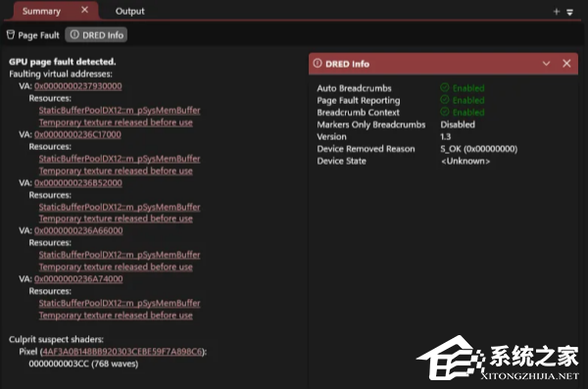The width and height of the screenshot is (588, 389).
Task: Open StaticBufferPoolDX12 resource under VA 0x0000000236B52000
Action: (x=120, y=207)
